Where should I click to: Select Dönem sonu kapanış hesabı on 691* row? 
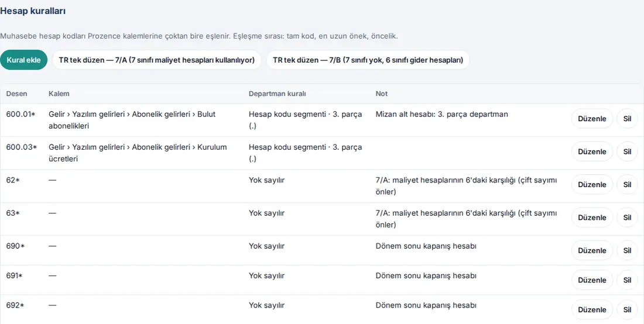426,275
